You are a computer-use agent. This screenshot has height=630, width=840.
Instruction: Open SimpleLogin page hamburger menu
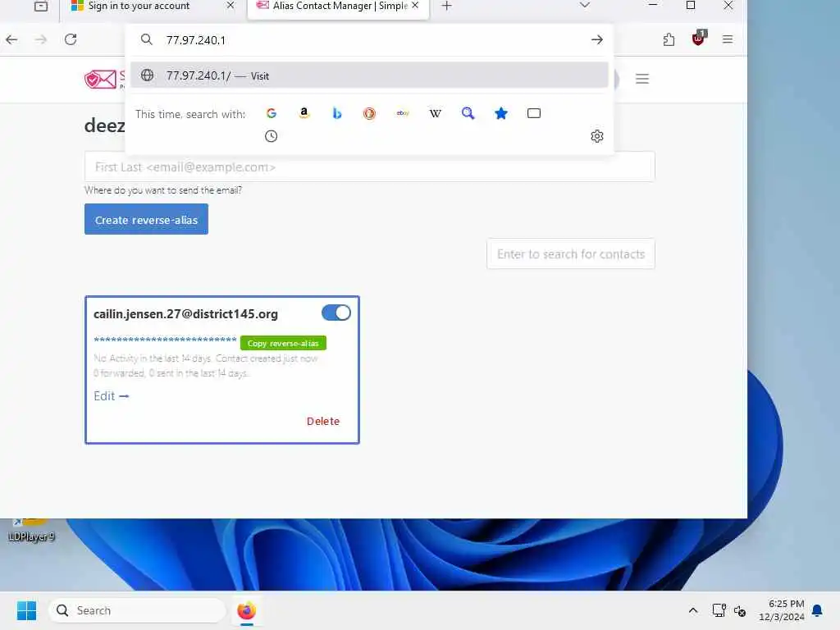641,79
